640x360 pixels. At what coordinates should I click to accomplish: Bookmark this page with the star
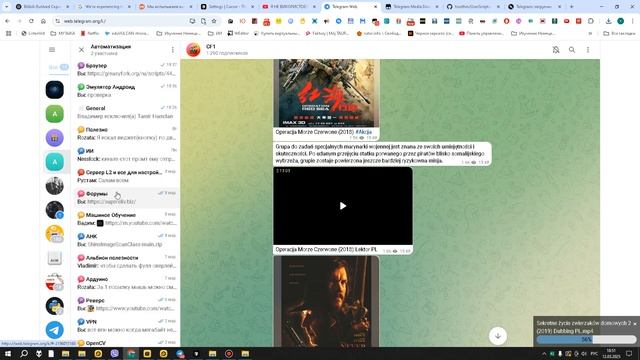tap(214, 21)
